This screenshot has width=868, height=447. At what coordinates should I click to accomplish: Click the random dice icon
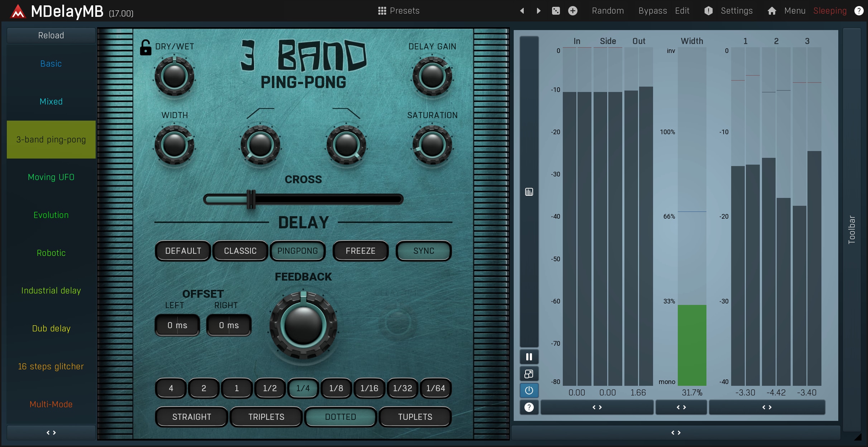pyautogui.click(x=556, y=11)
